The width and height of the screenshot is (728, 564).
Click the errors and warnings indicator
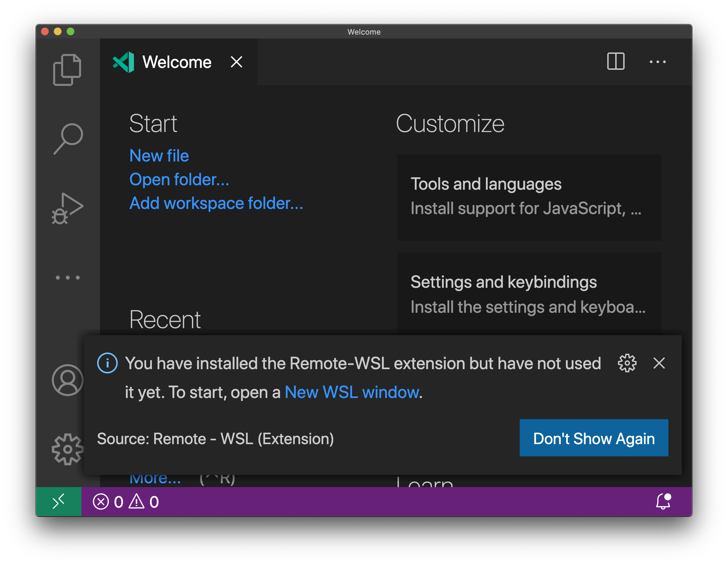click(126, 502)
